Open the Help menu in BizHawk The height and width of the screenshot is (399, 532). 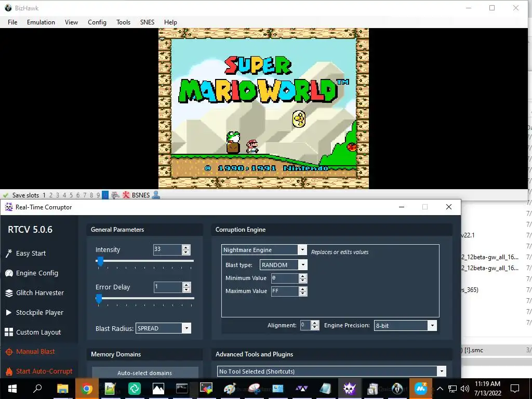click(170, 22)
